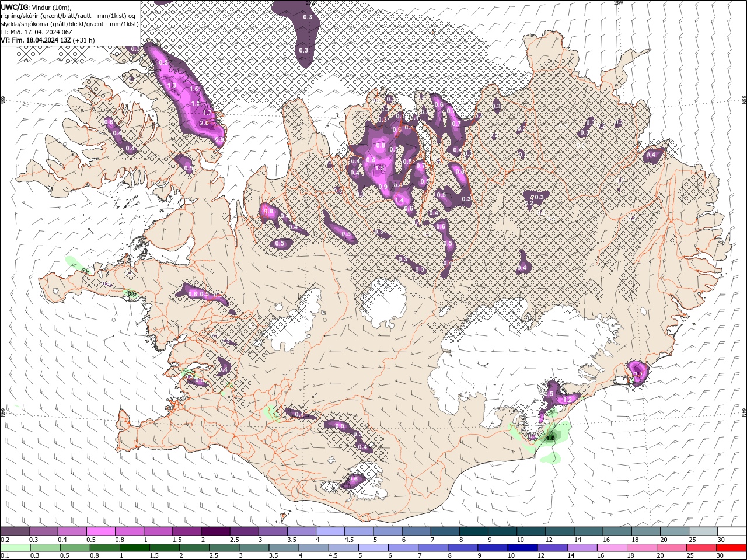Click the 'UWC/IG: Vindur (10m)' title line
This screenshot has height=560, width=747.
[x=36, y=7]
